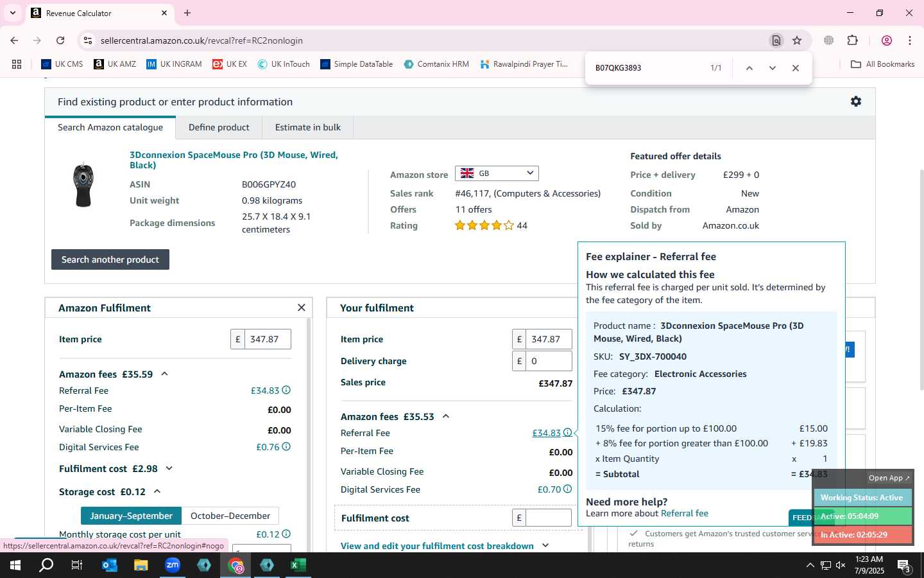Show info for monthly storage cost £0.12
924x578 pixels.
coord(286,534)
